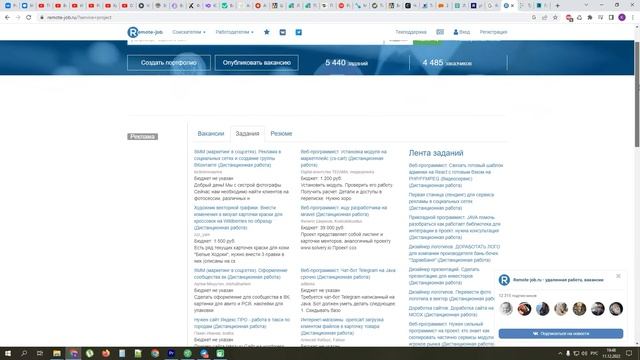This screenshot has height=360, width=640.
Task: Open feed item about React admin template
Action: point(456,175)
